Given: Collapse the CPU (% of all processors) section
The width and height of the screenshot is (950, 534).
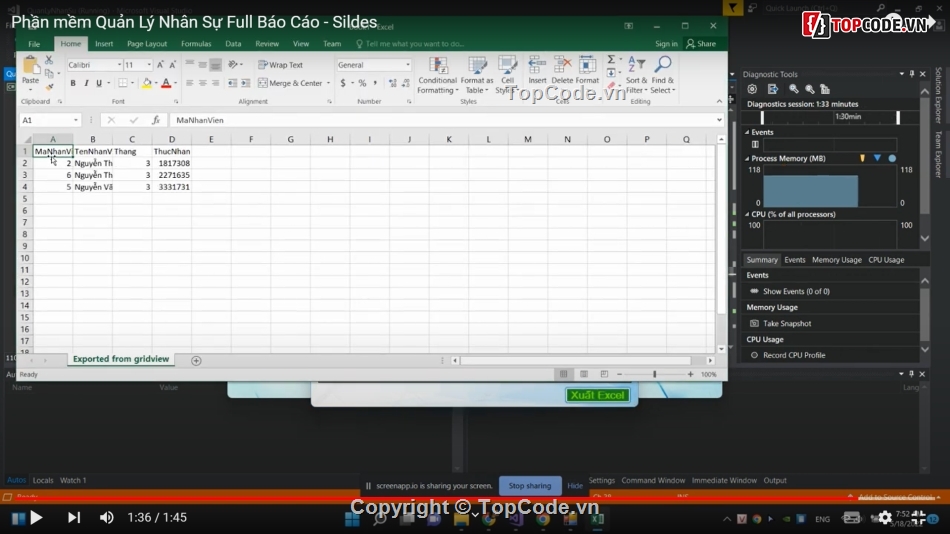Looking at the screenshot, I should click(747, 215).
